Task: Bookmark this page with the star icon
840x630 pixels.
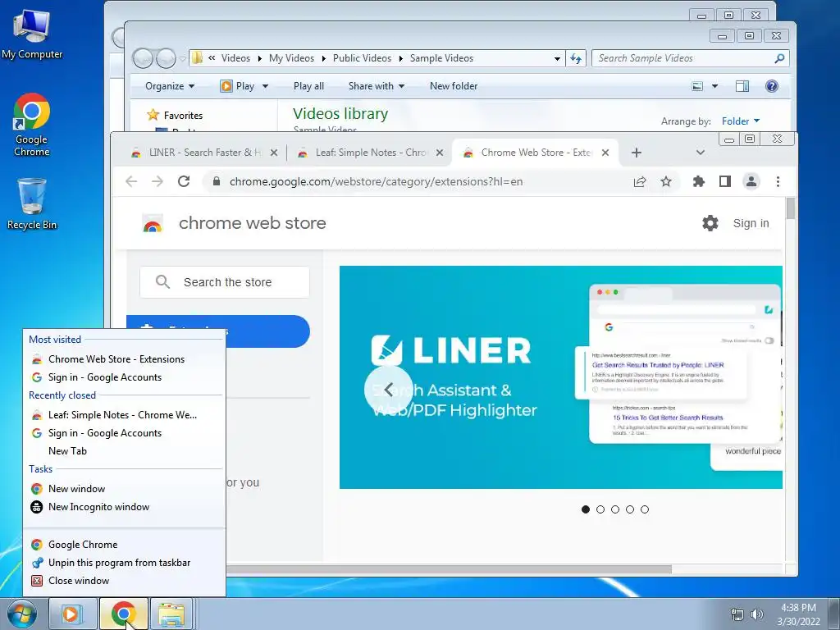Action: (666, 181)
